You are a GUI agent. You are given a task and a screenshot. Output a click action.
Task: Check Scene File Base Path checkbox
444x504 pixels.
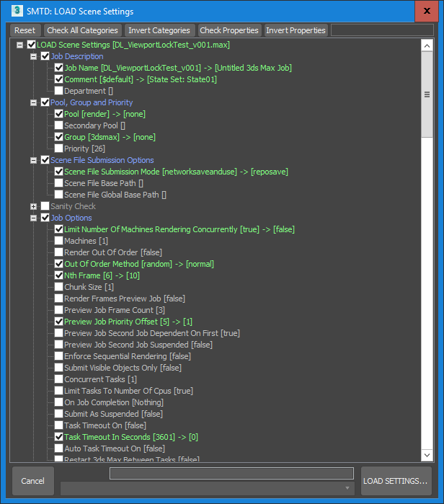pyautogui.click(x=59, y=183)
